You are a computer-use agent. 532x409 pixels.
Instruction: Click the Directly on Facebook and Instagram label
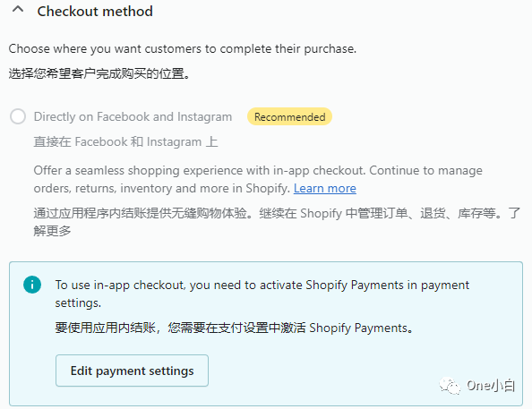click(133, 116)
